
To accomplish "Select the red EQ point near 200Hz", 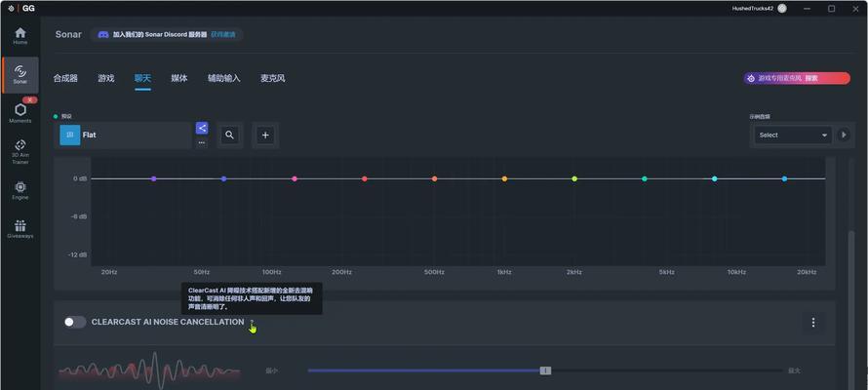I will point(364,178).
